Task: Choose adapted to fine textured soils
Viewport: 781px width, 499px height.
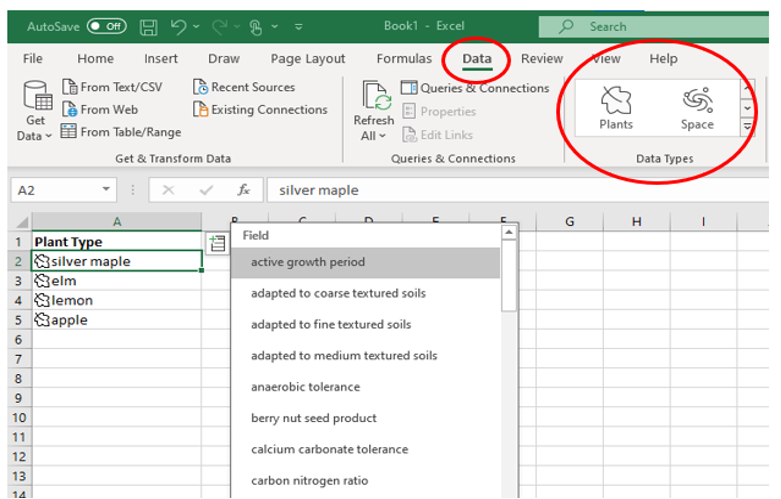Action: click(x=366, y=325)
